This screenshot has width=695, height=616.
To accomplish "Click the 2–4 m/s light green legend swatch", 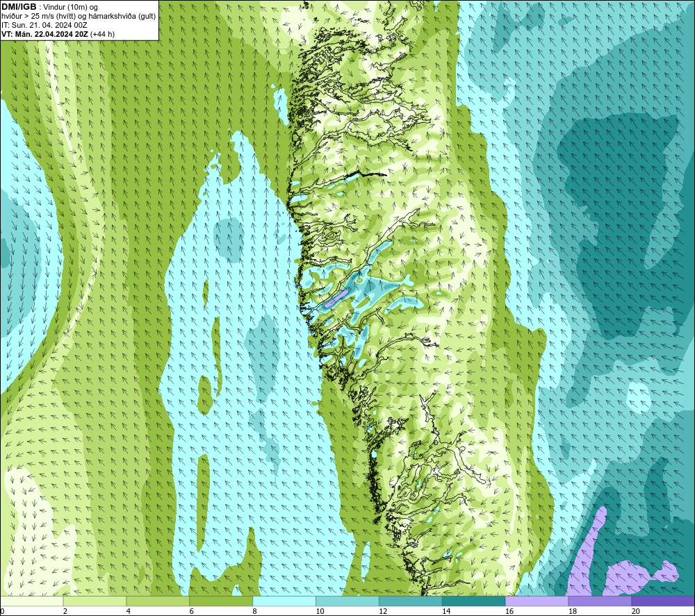I will [95, 601].
